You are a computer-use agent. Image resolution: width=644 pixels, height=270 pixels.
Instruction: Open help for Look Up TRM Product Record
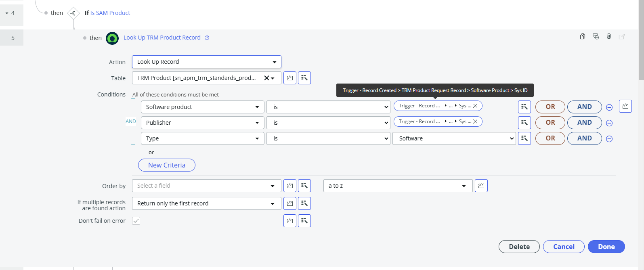tap(207, 38)
